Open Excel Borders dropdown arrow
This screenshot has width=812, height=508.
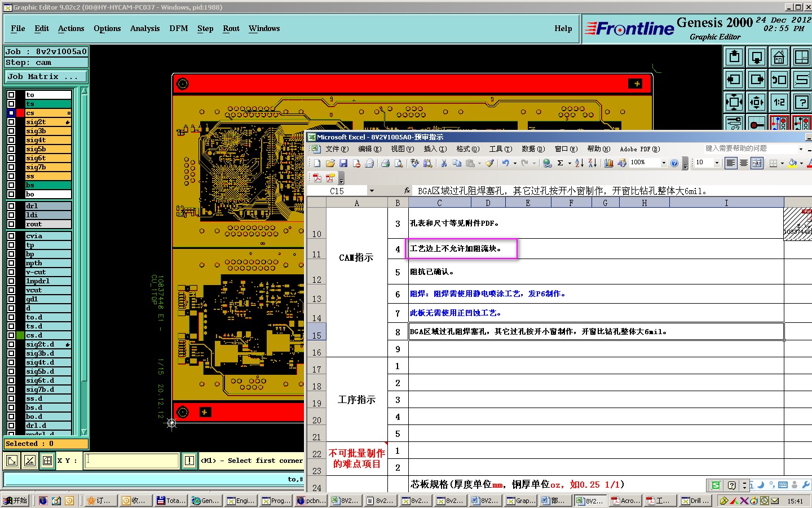click(782, 163)
